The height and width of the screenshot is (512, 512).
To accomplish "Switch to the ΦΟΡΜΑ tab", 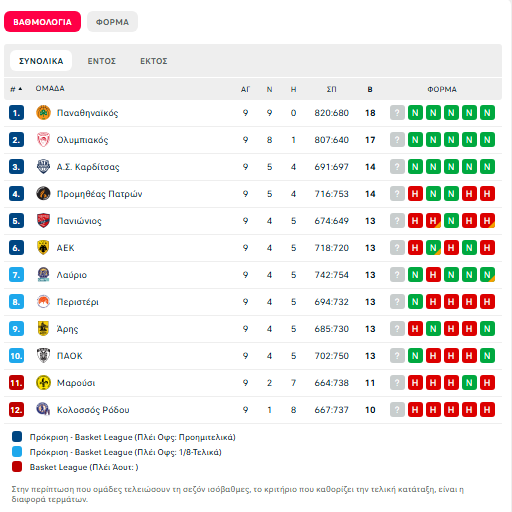I will pyautogui.click(x=112, y=22).
